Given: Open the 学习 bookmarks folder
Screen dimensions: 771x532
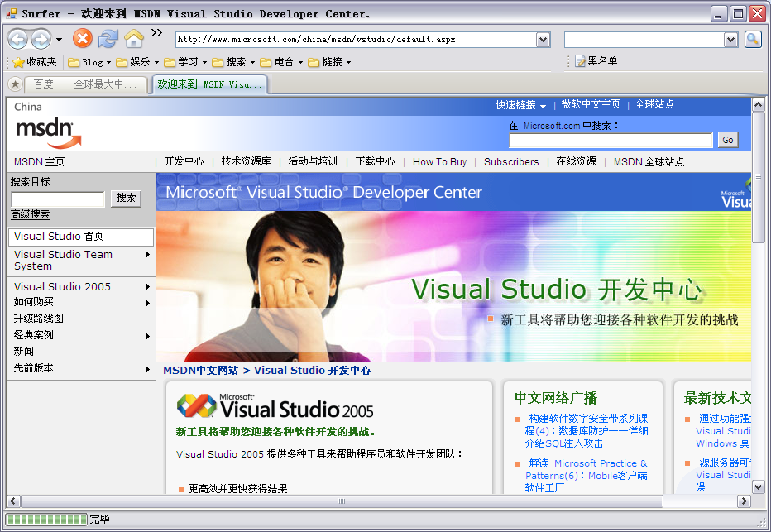Looking at the screenshot, I should (185, 62).
